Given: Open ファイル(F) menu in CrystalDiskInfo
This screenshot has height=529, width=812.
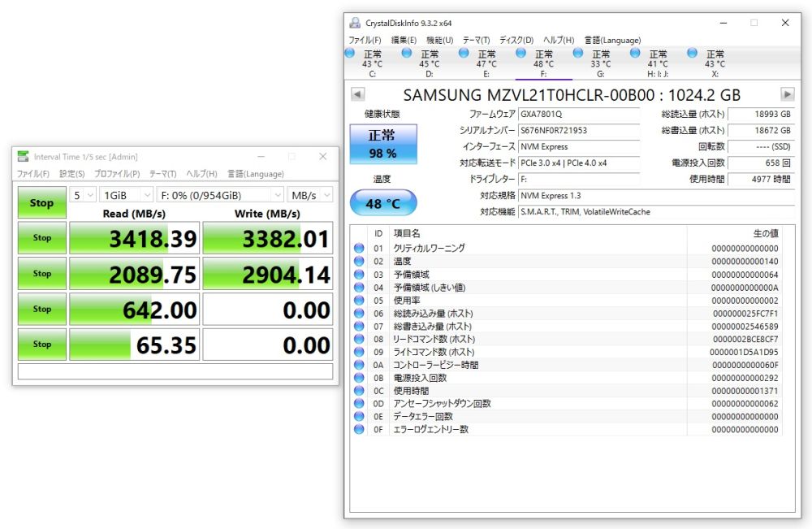Looking at the screenshot, I should [x=365, y=40].
